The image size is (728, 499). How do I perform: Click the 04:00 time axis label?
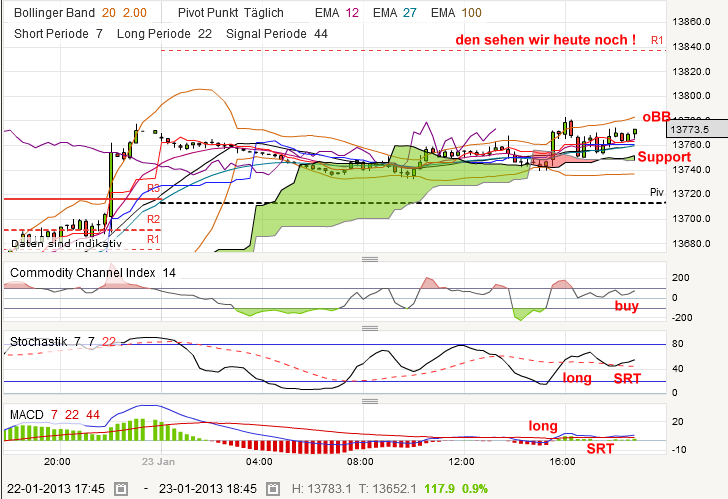259,461
